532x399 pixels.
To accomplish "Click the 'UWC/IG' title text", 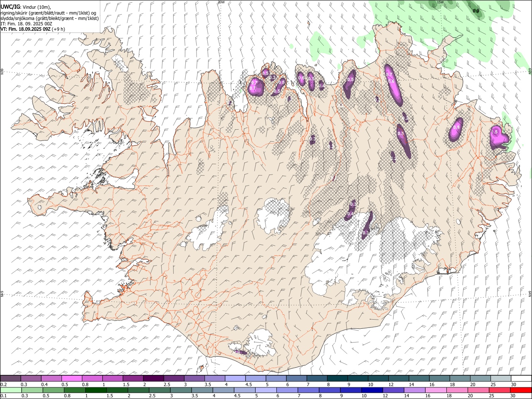I will point(10,7).
